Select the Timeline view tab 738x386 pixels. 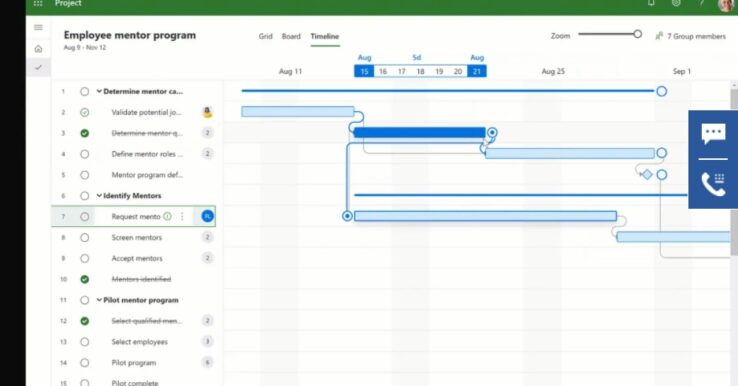[325, 36]
